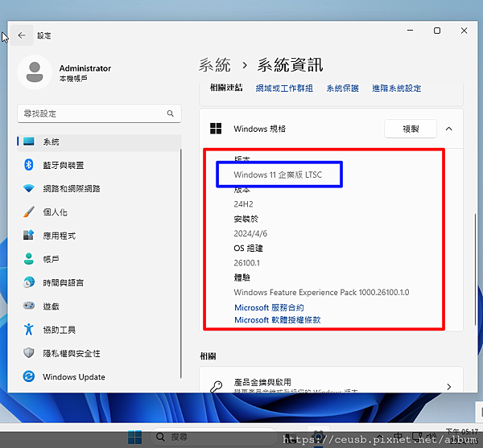Click the magnifier icon in 尋找設定
This screenshot has width=483, height=448.
pos(171,113)
